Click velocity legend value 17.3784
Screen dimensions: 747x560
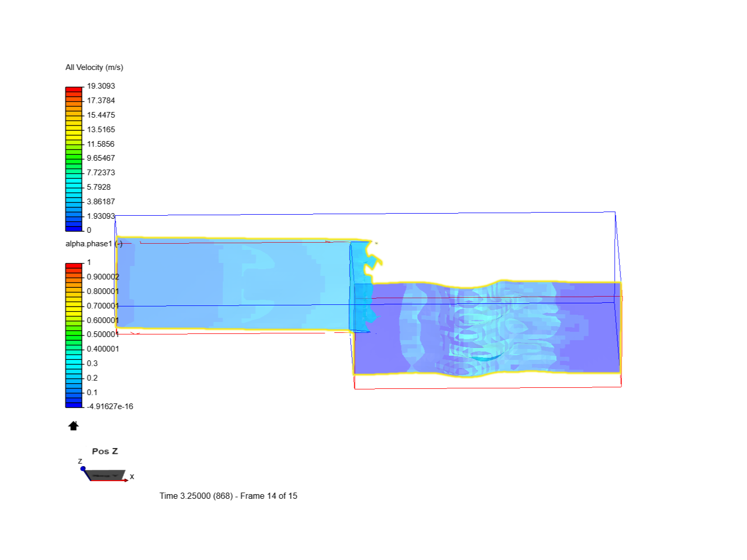click(x=101, y=101)
